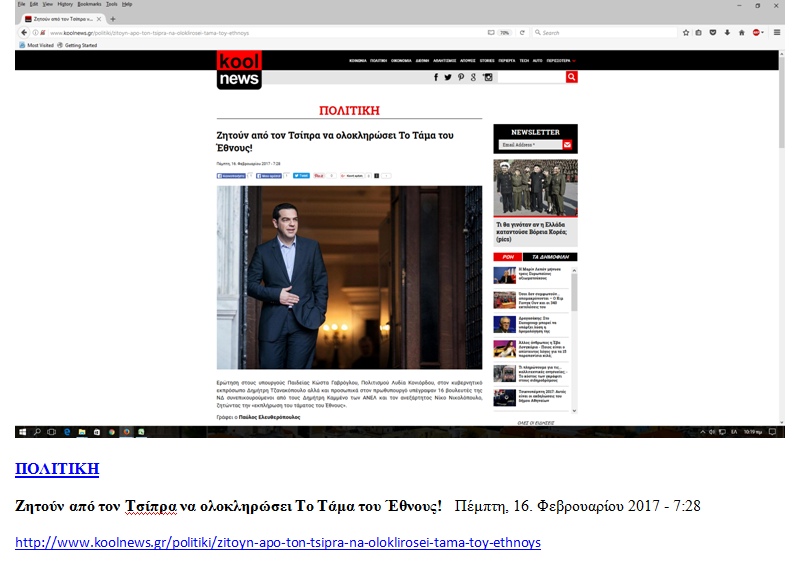Open the Downloads arrow icon in toolbar
Screen dimensions: 798x583
coord(727,33)
